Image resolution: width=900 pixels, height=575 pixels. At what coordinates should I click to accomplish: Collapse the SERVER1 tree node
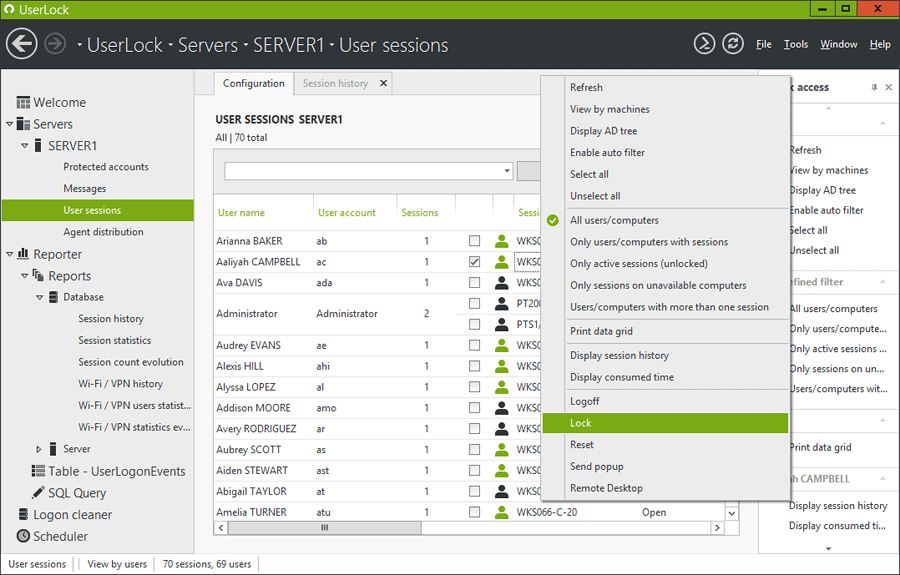25,146
